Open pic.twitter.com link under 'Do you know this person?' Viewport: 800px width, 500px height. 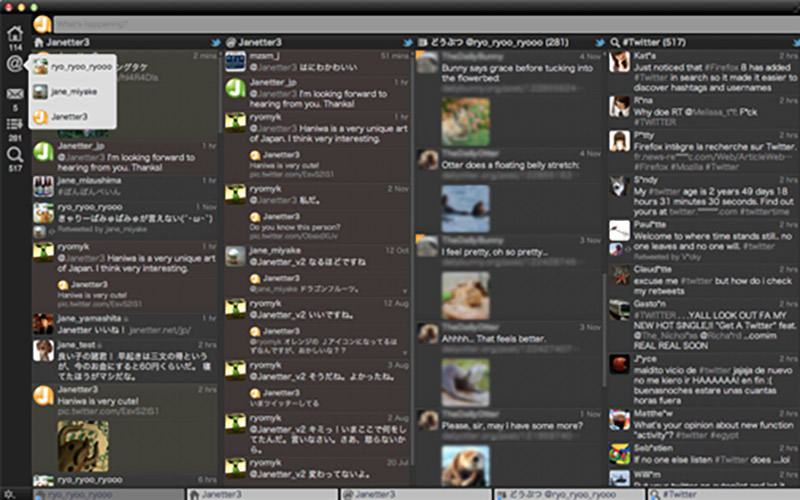tap(293, 236)
